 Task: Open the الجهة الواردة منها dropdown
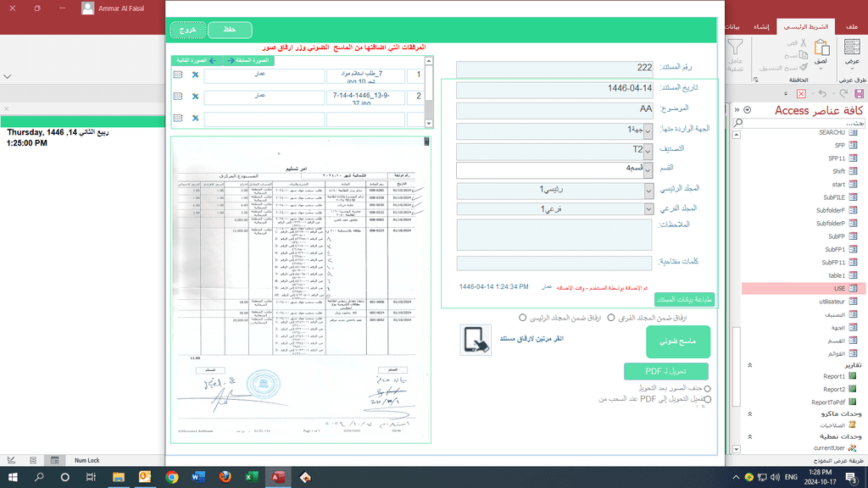(x=648, y=131)
